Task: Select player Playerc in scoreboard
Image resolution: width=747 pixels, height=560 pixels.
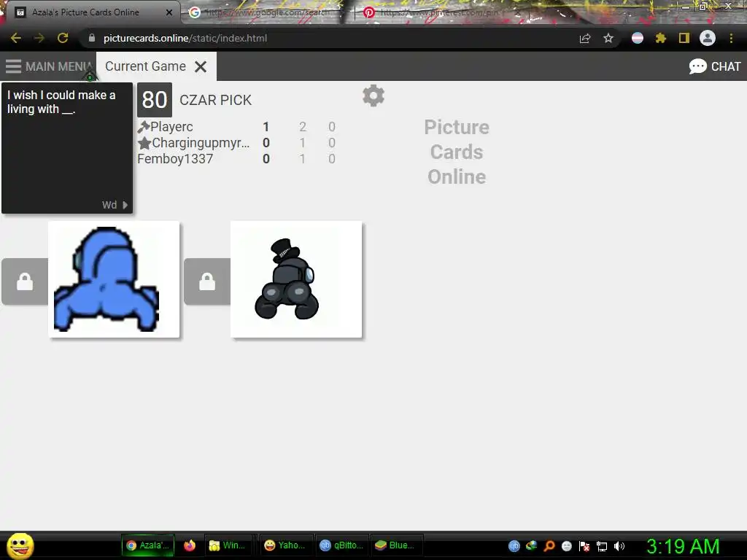Action: pos(171,127)
